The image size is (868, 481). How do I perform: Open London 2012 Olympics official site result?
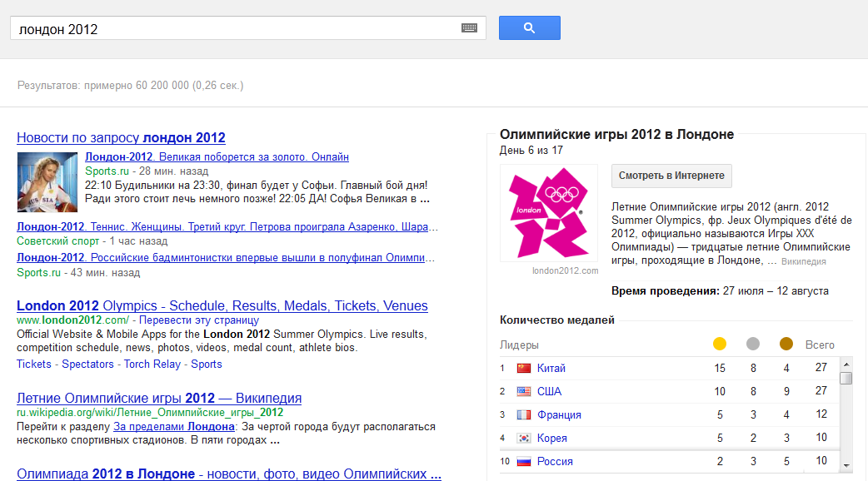tap(222, 305)
